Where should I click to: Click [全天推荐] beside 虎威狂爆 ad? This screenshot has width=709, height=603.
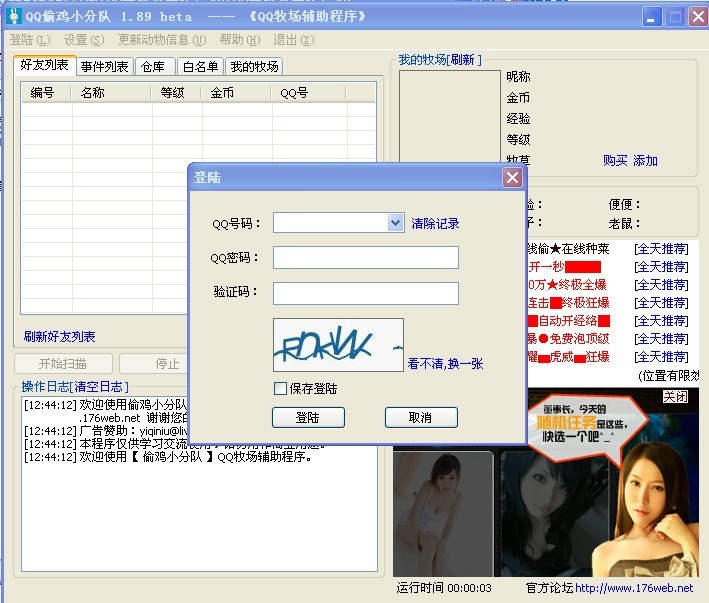click(662, 357)
